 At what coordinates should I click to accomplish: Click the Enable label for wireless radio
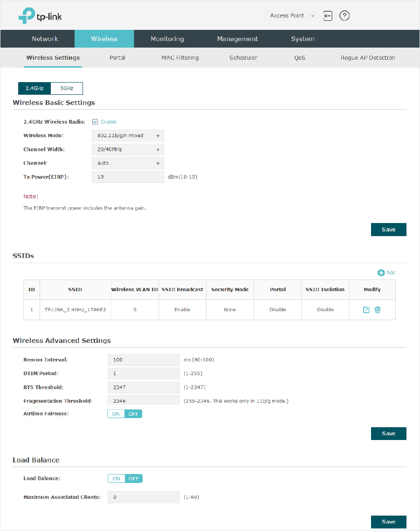point(109,122)
